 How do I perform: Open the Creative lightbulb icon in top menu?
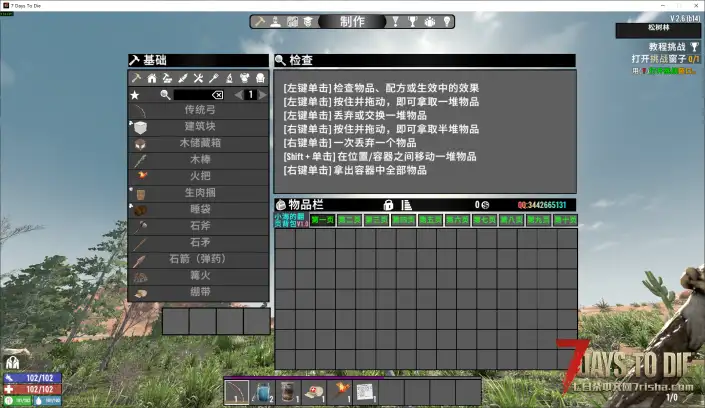pos(447,22)
